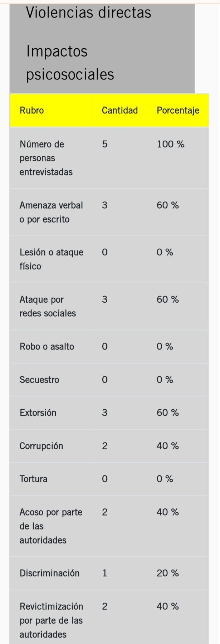The height and width of the screenshot is (644, 220).
Task: Tap the "Porcentaje" column header
Action: click(178, 111)
